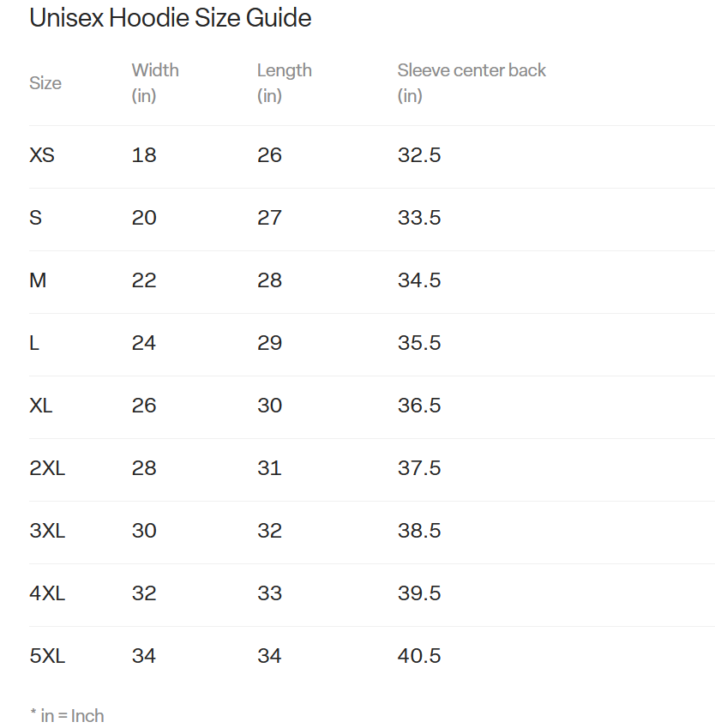Click the XL size row label
This screenshot has height=728, width=715.
(x=41, y=406)
